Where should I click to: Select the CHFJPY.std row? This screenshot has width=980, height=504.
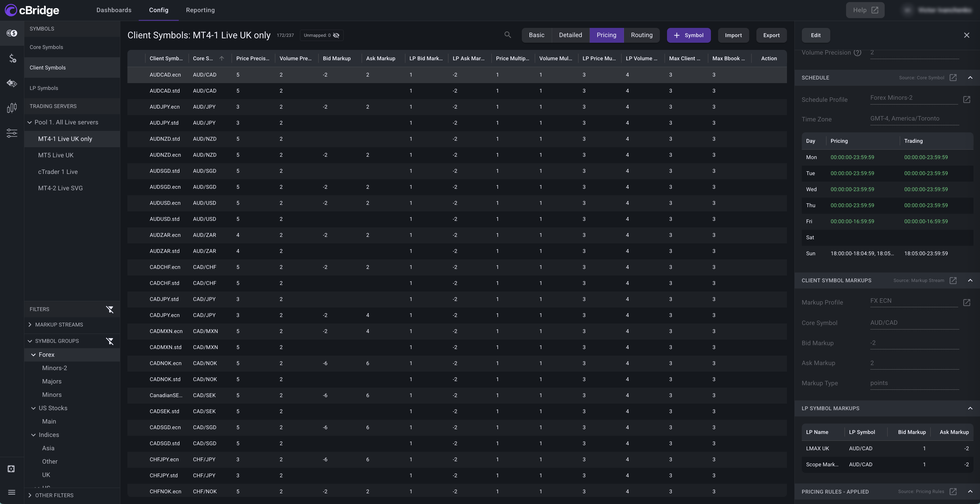point(457,476)
